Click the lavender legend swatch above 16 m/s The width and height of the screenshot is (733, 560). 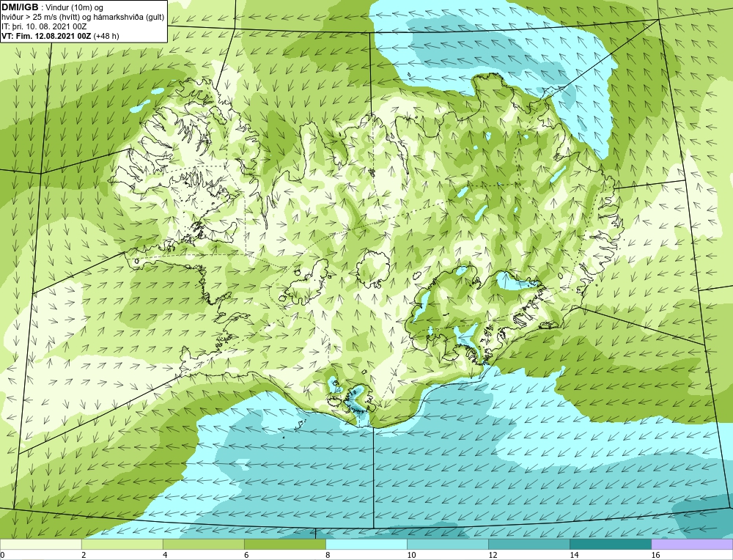(x=692, y=544)
